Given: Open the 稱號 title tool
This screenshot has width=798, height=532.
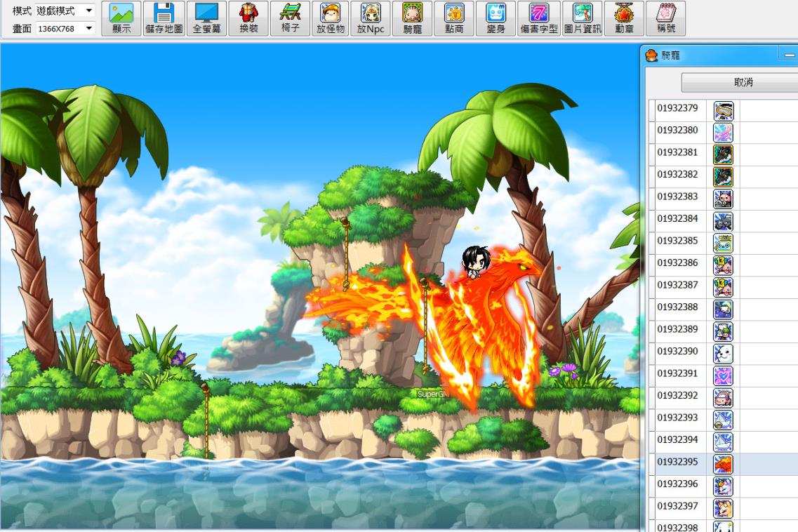Looking at the screenshot, I should pyautogui.click(x=665, y=19).
